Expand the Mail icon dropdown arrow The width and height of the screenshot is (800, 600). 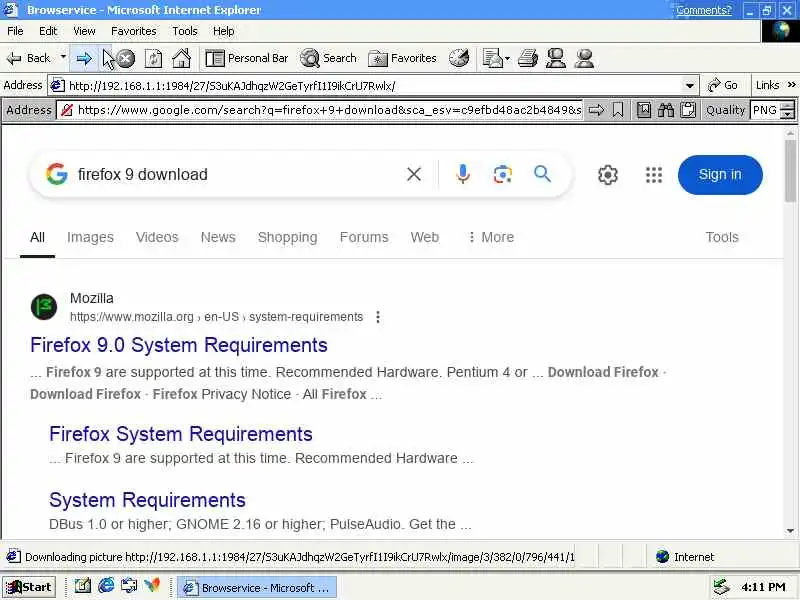click(507, 59)
